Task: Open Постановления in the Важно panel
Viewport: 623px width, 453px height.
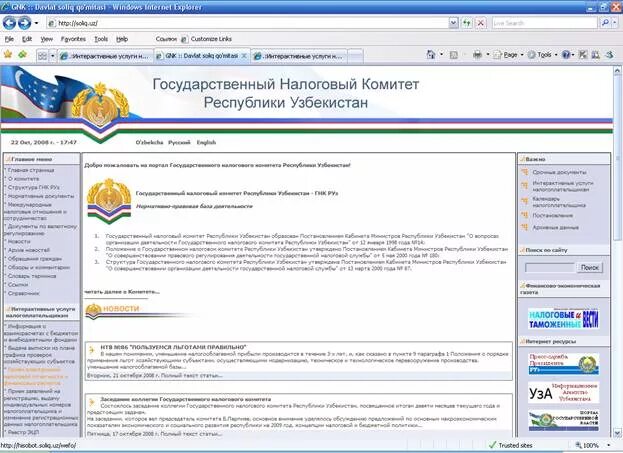Action: [x=553, y=215]
